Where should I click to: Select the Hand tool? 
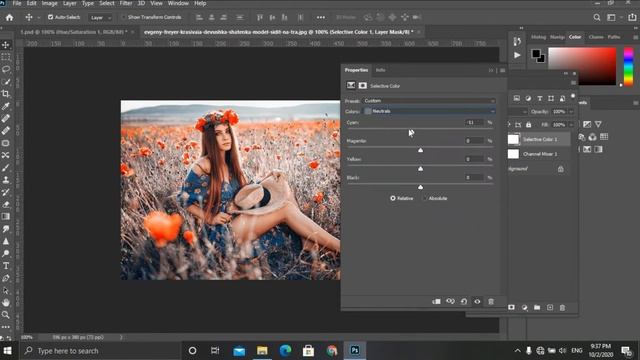coord(6,302)
